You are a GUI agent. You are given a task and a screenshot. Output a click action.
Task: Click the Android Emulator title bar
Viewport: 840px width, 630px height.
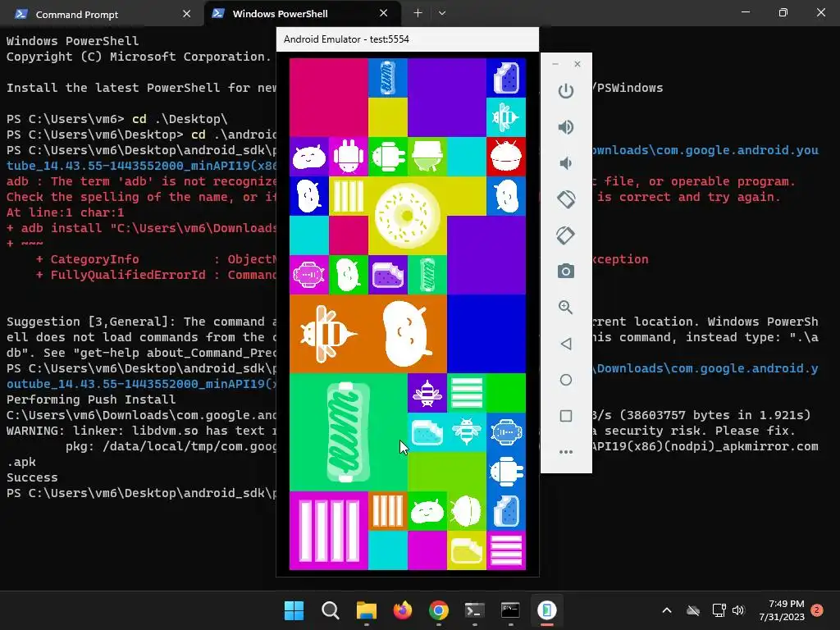click(407, 39)
